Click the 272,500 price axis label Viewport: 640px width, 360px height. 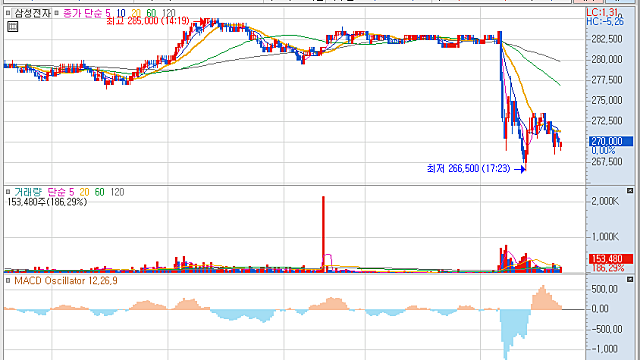(607, 121)
